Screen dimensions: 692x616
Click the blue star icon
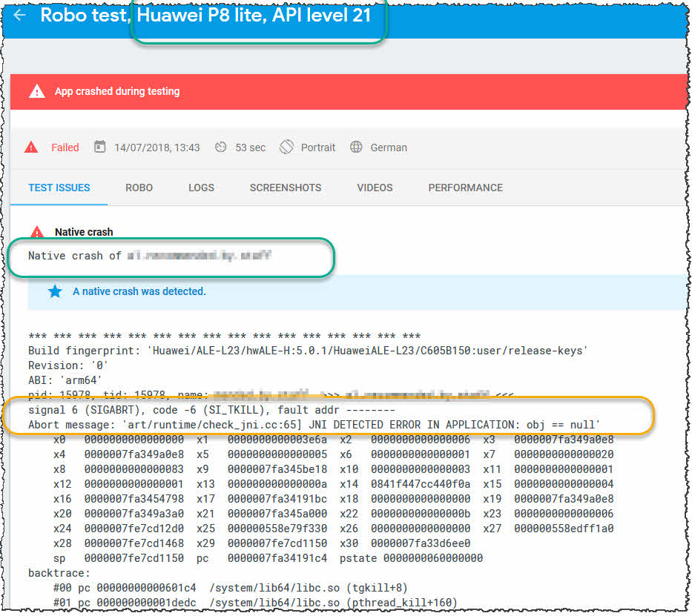55,291
